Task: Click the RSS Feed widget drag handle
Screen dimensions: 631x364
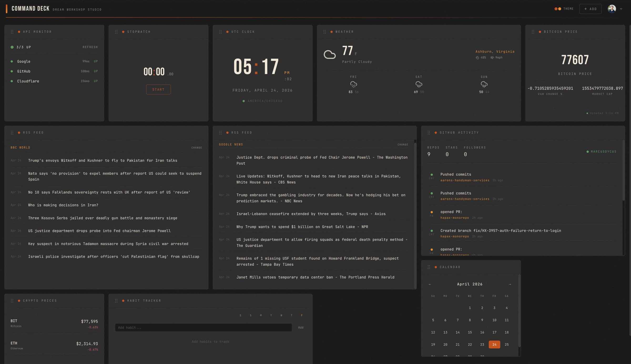Action: pyautogui.click(x=12, y=132)
